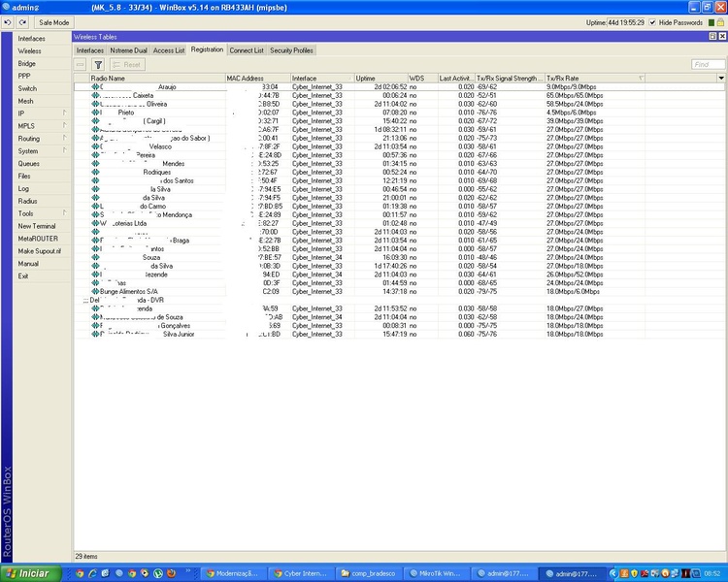Image resolution: width=728 pixels, height=582 pixels.
Task: Open the funnel Filter icon in Registration toolbar
Action: pos(98,65)
